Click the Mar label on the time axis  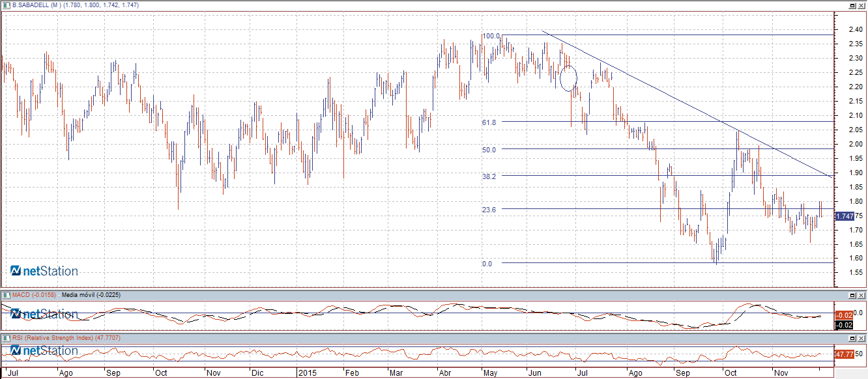pos(396,374)
